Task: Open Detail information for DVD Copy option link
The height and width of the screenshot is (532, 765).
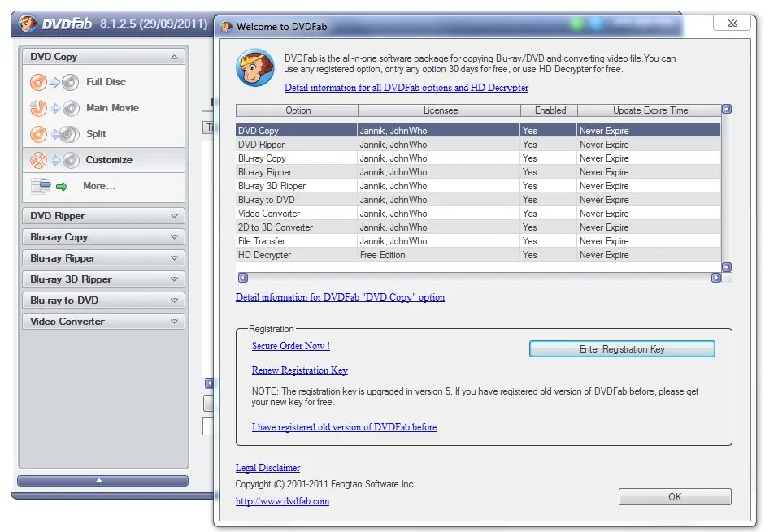Action: 340,297
